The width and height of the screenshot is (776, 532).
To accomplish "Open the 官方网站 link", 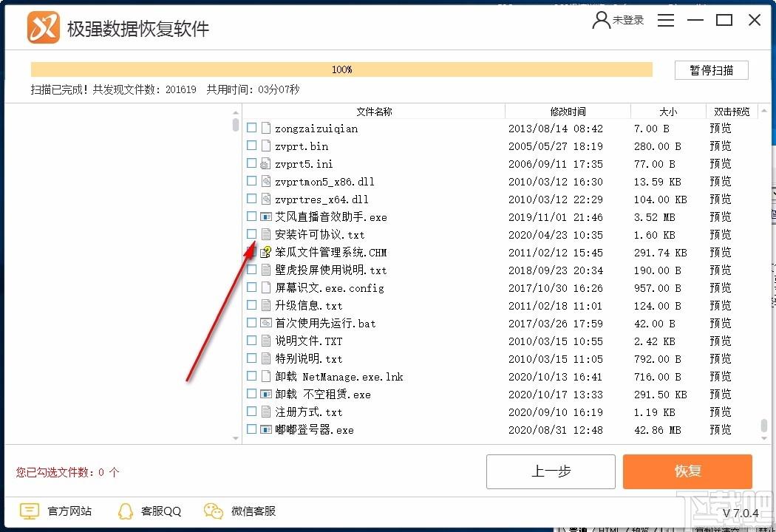I will coord(69,511).
